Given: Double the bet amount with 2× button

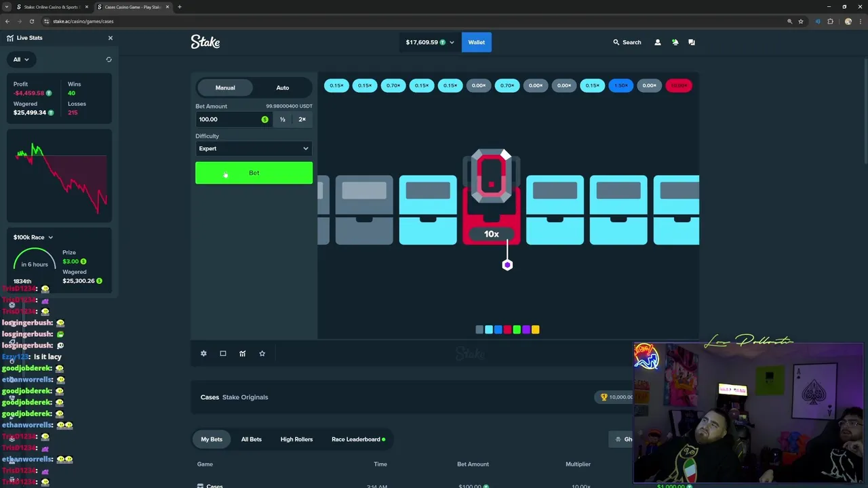Looking at the screenshot, I should 302,119.
